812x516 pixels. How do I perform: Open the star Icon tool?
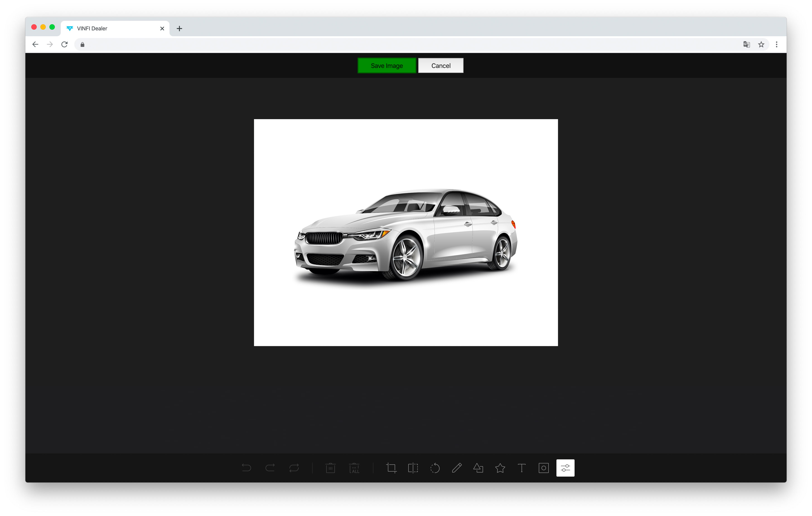pos(500,468)
